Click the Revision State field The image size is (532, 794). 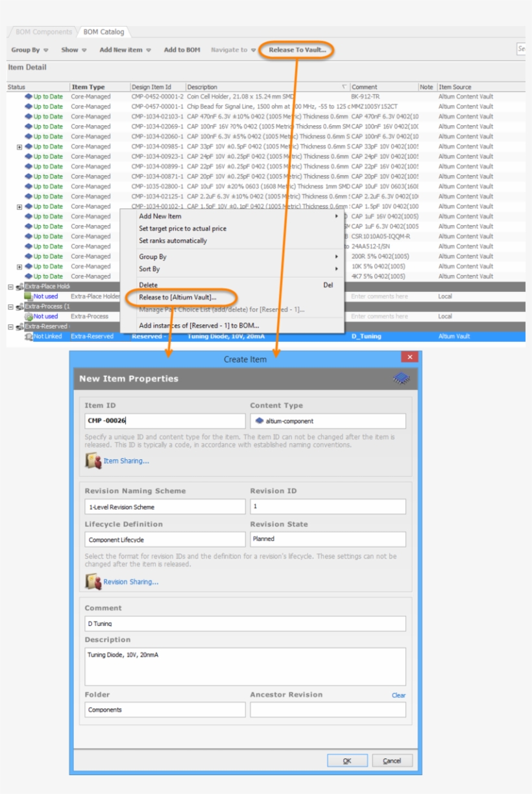point(328,539)
